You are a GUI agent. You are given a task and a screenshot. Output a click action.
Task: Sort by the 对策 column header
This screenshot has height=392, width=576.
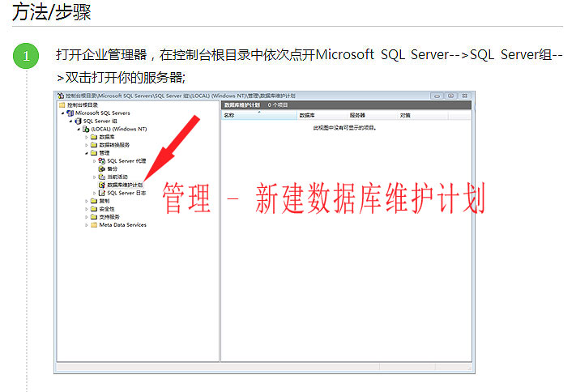tap(422, 115)
